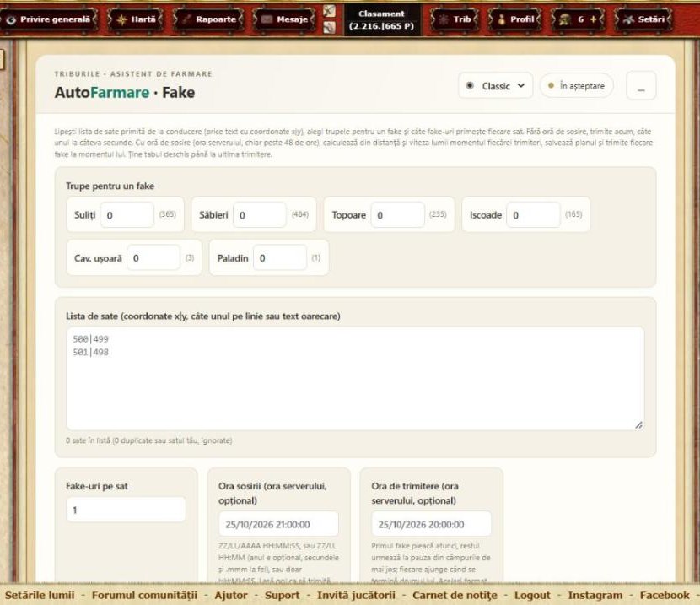Click the upper small icon right of Mesaje

[330, 11]
